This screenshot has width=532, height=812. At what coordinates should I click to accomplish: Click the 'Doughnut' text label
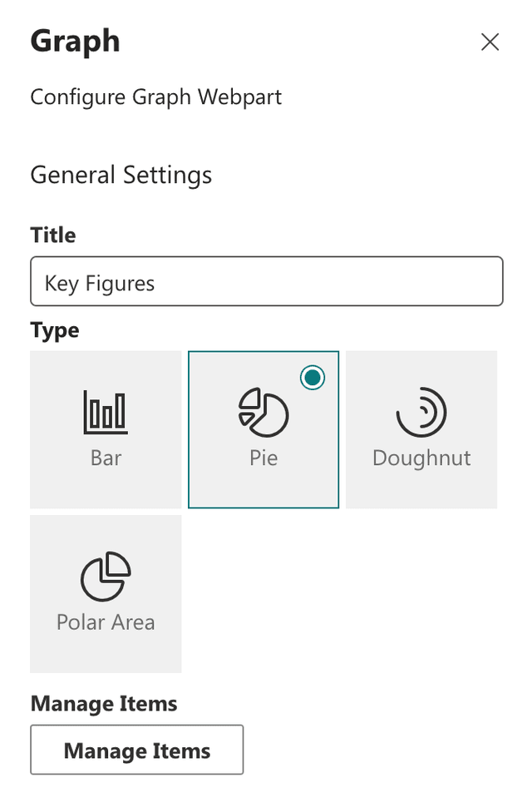(421, 458)
